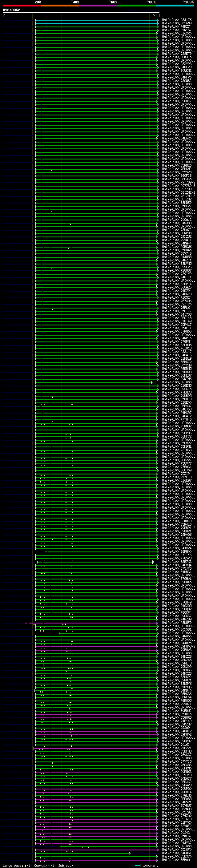Click the white query length bar

pos(81,12)
